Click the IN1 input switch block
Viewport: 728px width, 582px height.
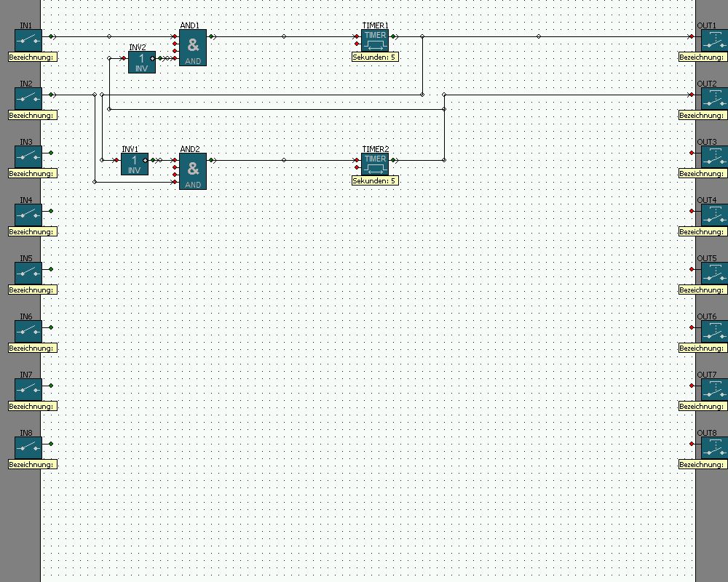point(29,40)
